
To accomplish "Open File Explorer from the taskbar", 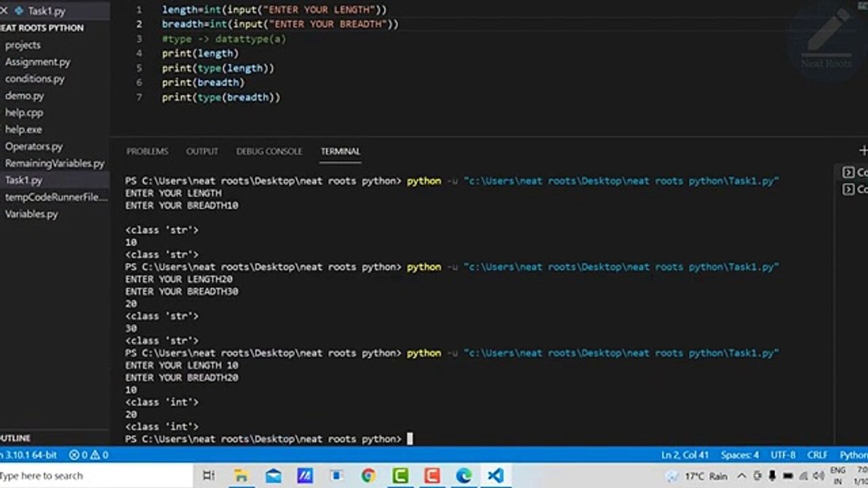I will (x=241, y=476).
